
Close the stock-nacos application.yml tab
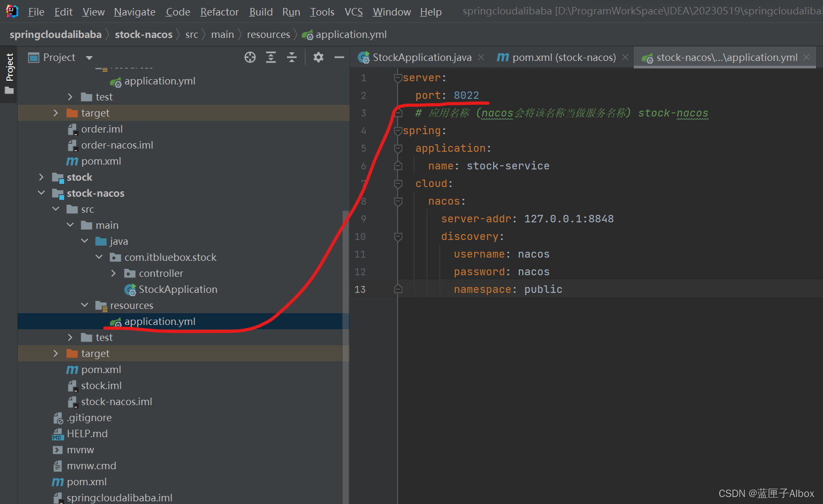pyautogui.click(x=806, y=57)
